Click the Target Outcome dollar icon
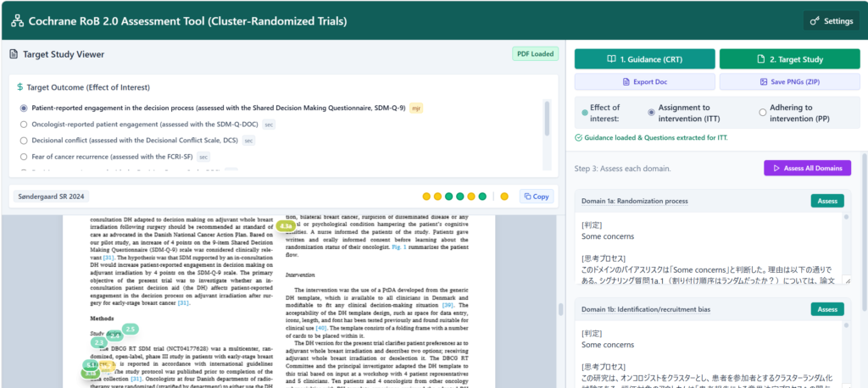Screen dimensions: 868x388 click(x=19, y=87)
